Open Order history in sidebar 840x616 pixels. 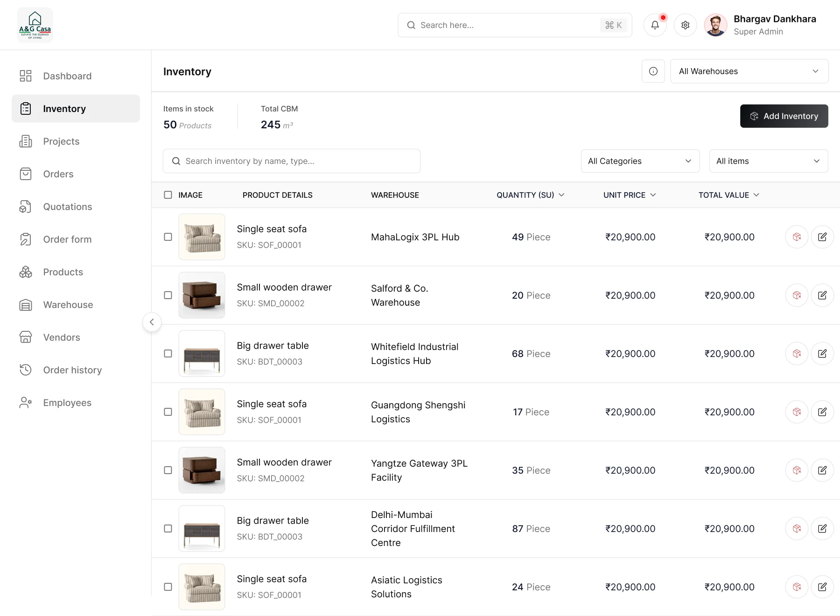point(76,370)
